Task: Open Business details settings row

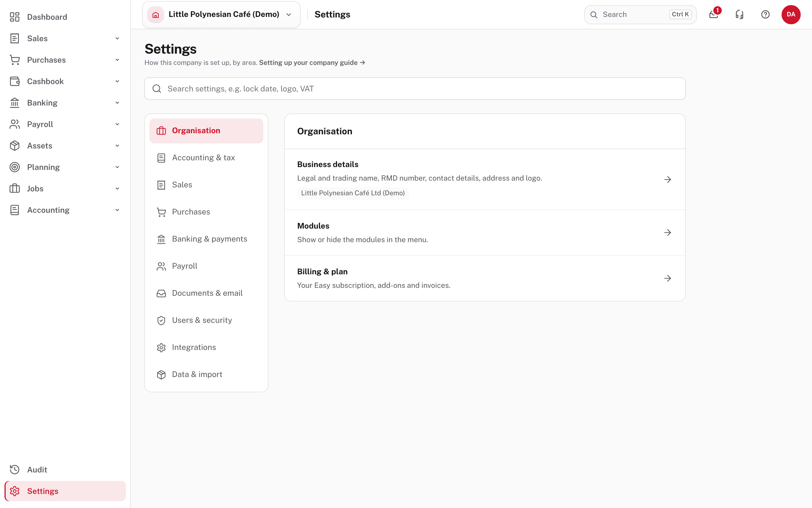Action: [x=484, y=179]
